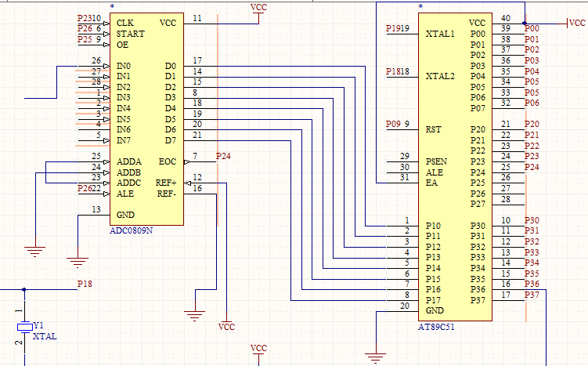
Task: Select the ADC0809N designator text
Action: tap(131, 230)
